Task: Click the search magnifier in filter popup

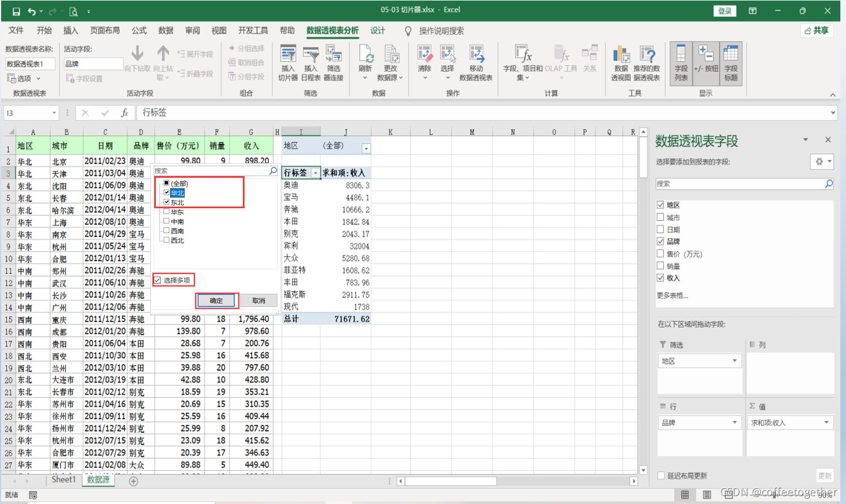Action: [x=273, y=170]
